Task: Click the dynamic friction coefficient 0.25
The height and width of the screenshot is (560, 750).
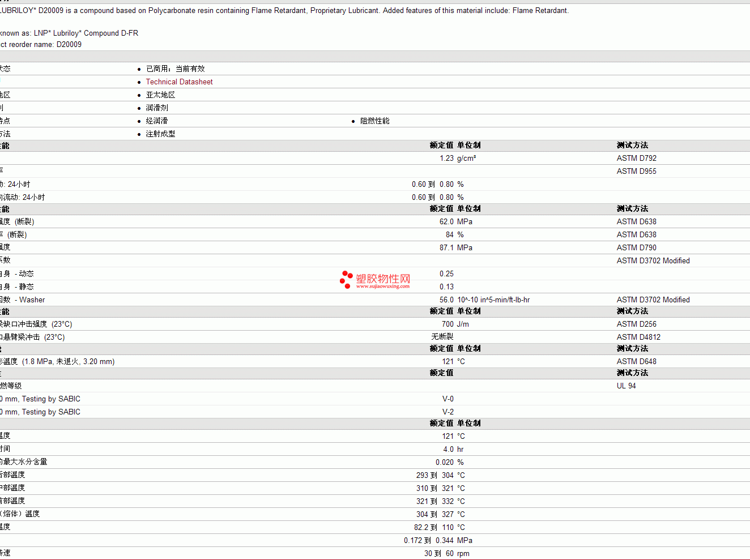Action: tap(446, 273)
